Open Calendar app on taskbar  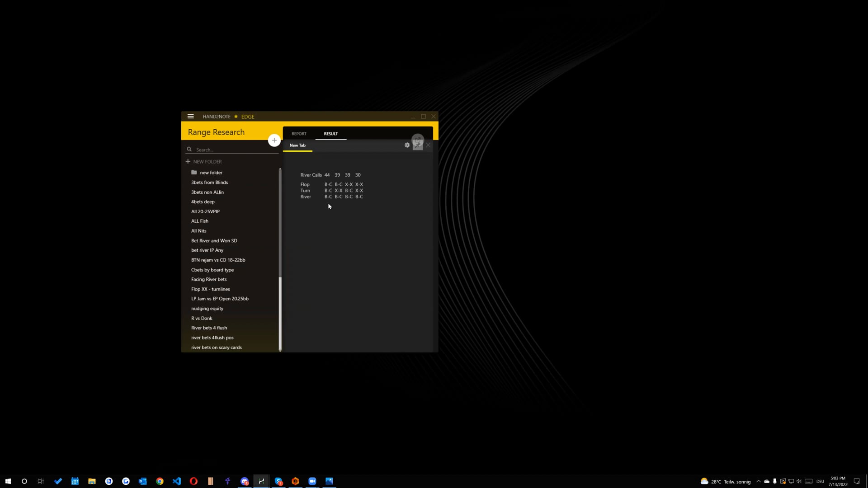(75, 481)
